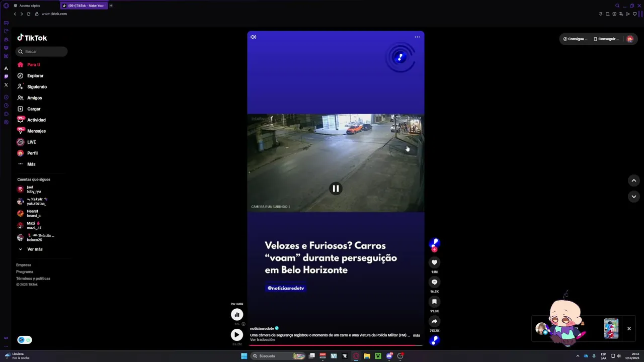The width and height of the screenshot is (644, 362).
Task: Follow the creator via avatar plus
Action: click(434, 249)
